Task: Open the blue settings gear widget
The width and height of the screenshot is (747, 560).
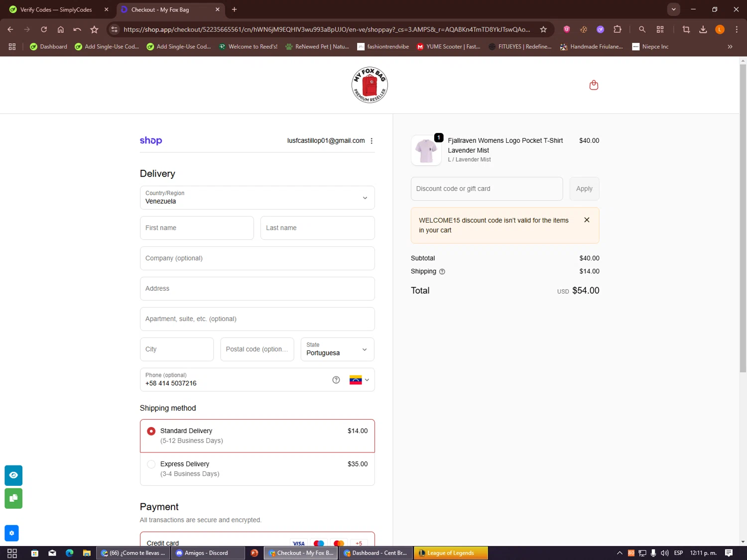Action: pyautogui.click(x=11, y=533)
